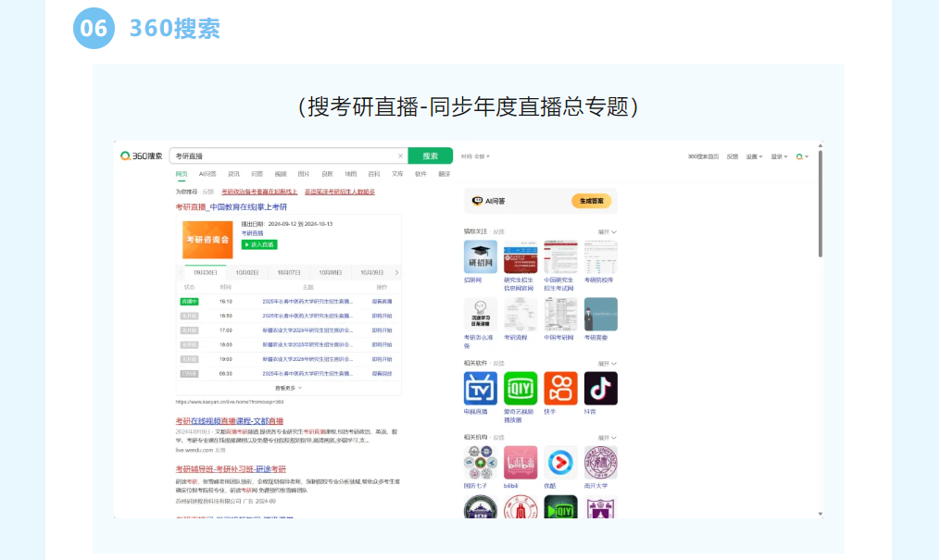
Task: Open the bilibili pink icon
Action: [521, 462]
